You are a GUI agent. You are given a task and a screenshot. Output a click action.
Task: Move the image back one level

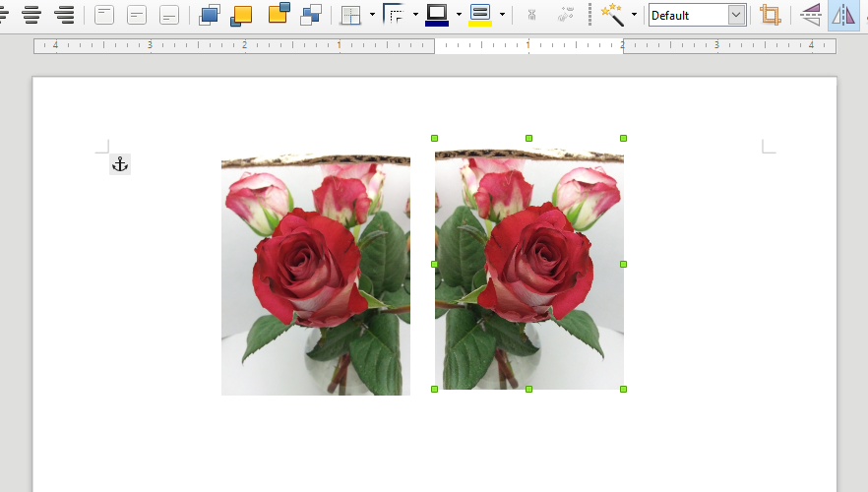(x=279, y=13)
